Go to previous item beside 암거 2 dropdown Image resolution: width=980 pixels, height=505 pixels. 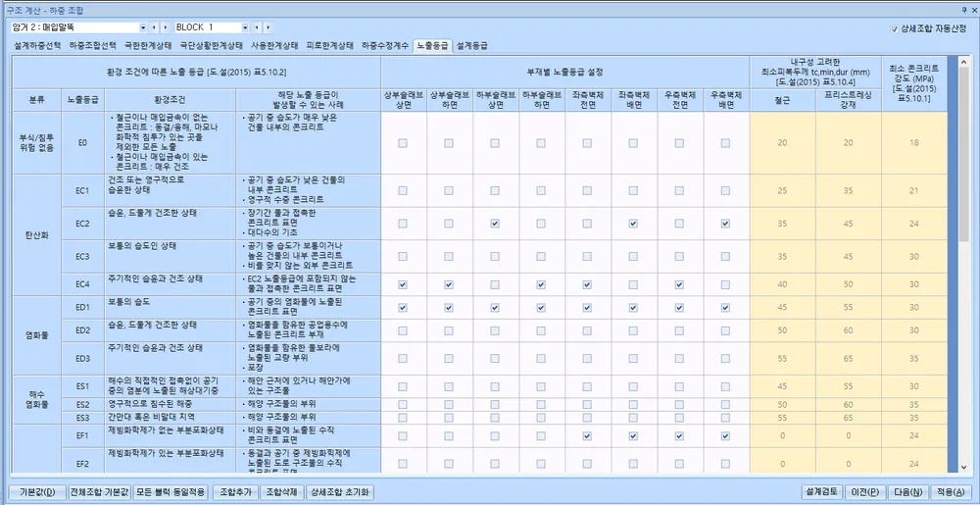(x=155, y=27)
